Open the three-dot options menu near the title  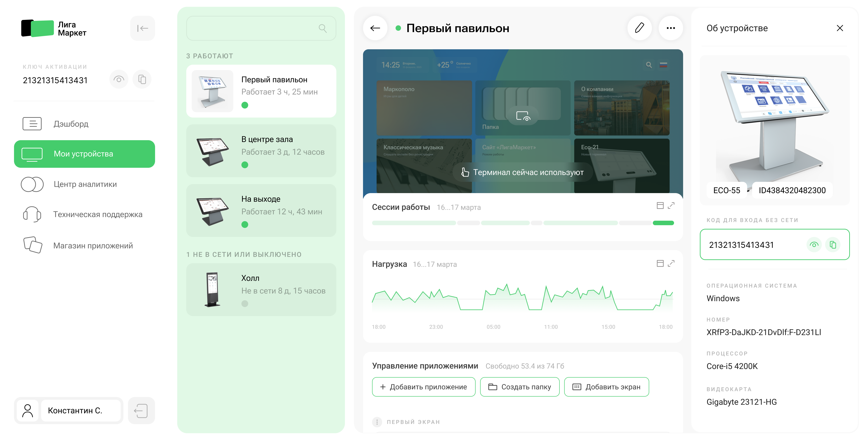[x=670, y=28]
